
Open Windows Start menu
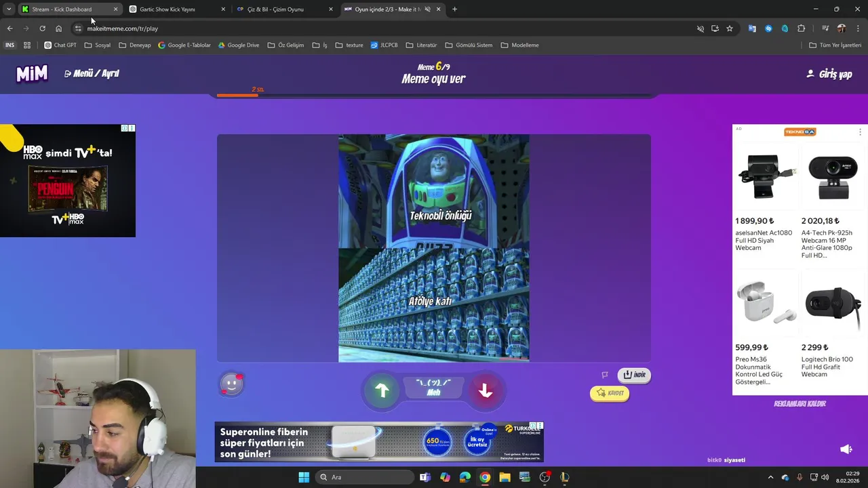tap(304, 477)
